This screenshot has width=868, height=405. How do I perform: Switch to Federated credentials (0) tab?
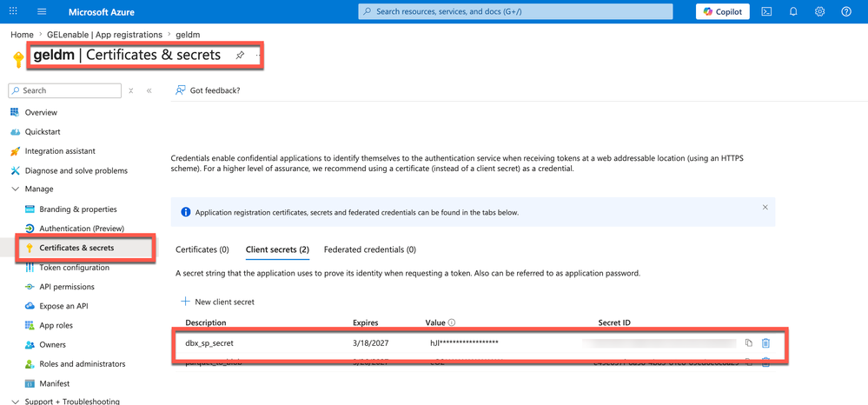click(x=370, y=250)
